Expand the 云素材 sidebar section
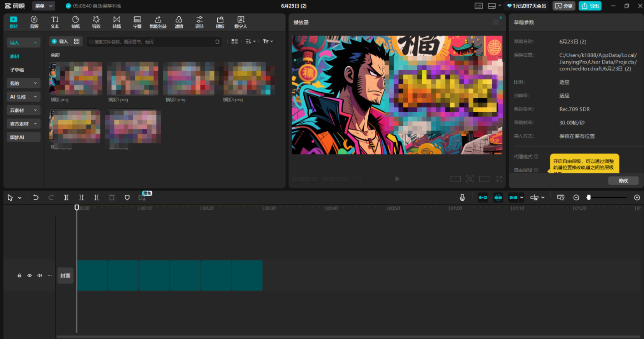Screen dimensions: 644x339 coord(23,110)
